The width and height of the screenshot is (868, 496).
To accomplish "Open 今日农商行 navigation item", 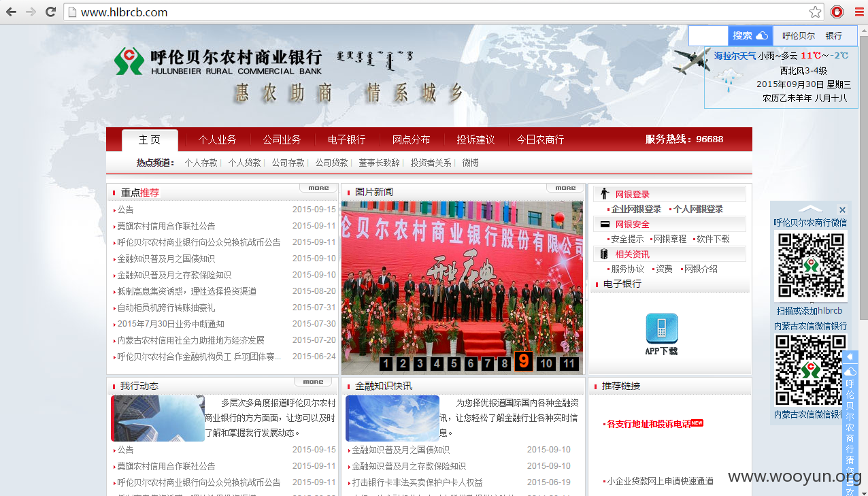I will (x=540, y=139).
